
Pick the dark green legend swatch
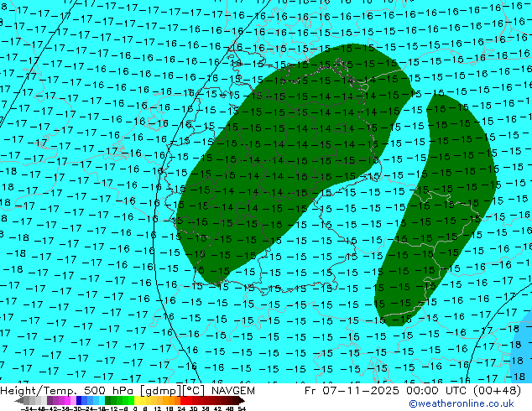click(108, 400)
